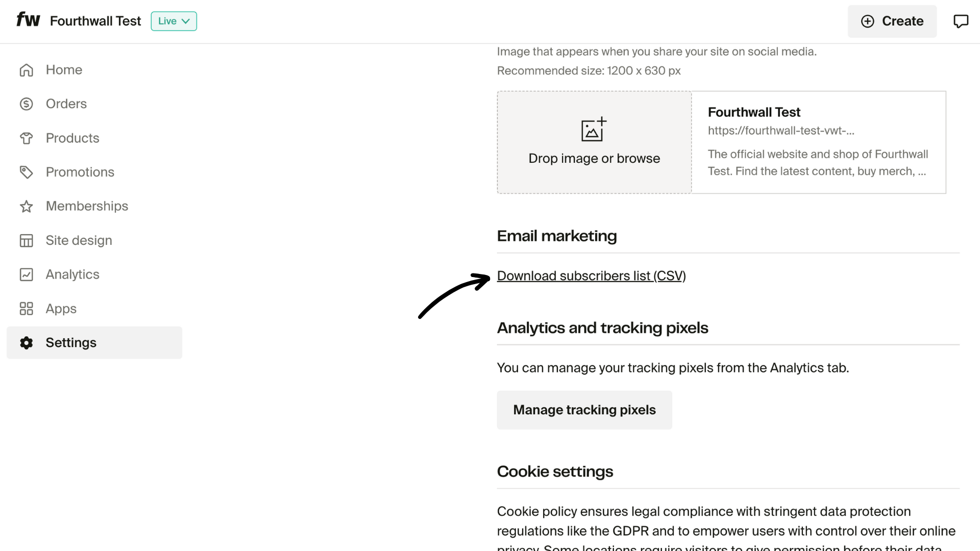Select the Analytics chart icon
The image size is (980, 551).
[27, 274]
